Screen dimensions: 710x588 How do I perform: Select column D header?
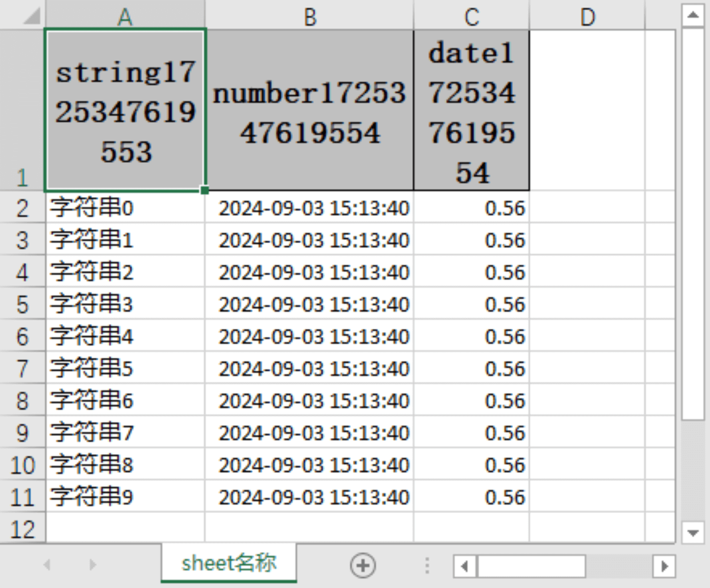(587, 17)
